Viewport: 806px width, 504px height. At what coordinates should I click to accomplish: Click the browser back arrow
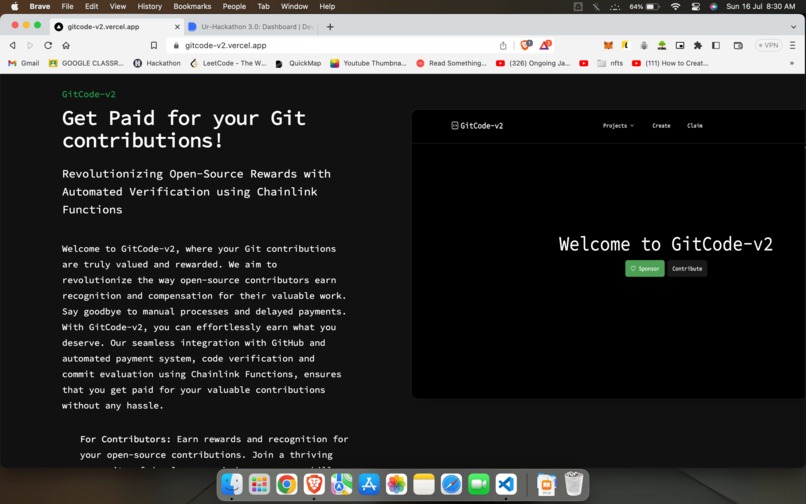tap(13, 45)
